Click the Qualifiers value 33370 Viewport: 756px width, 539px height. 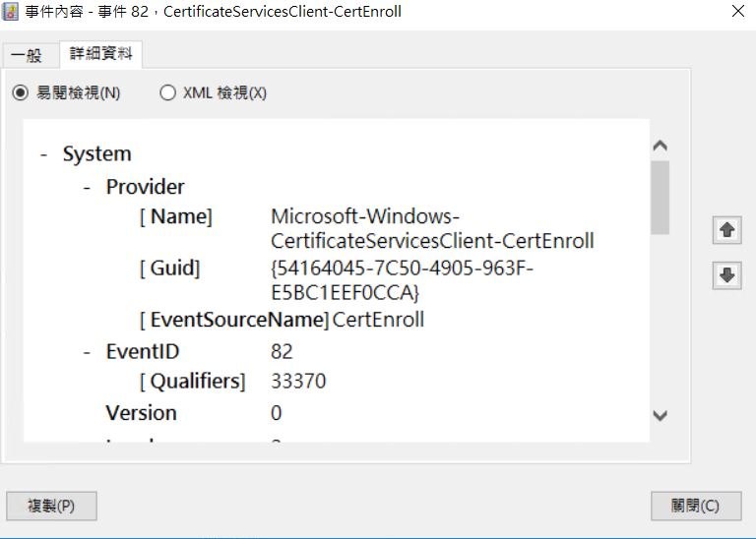click(298, 381)
